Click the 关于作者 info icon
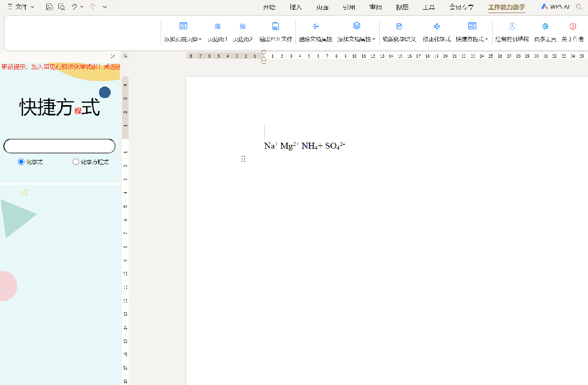588x385 pixels. 573,27
